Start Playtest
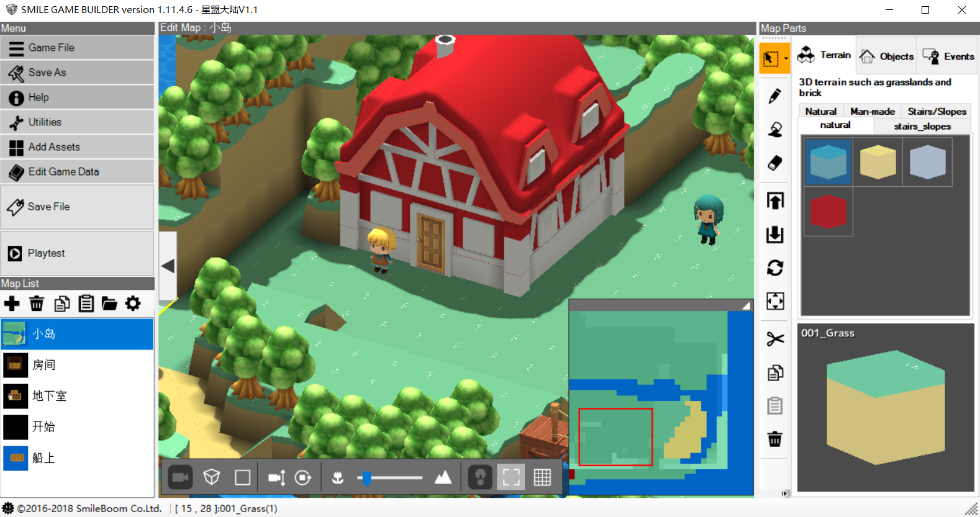The image size is (980, 517). [x=77, y=253]
